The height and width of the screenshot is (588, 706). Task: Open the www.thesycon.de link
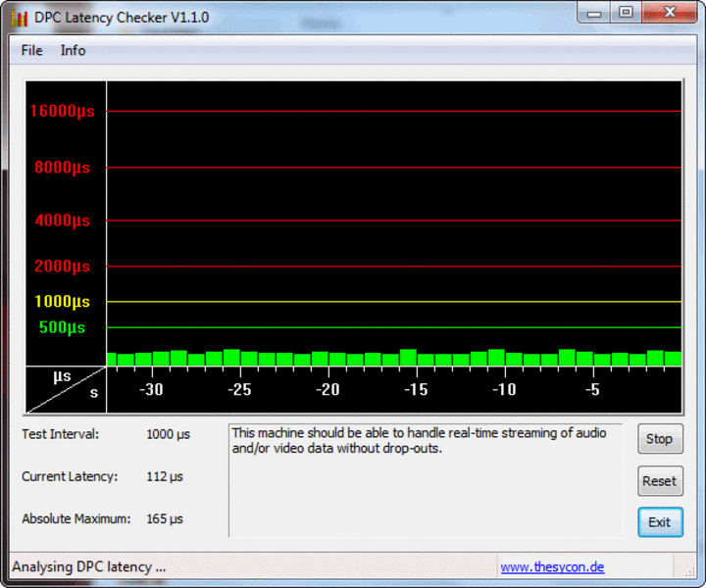point(552,566)
